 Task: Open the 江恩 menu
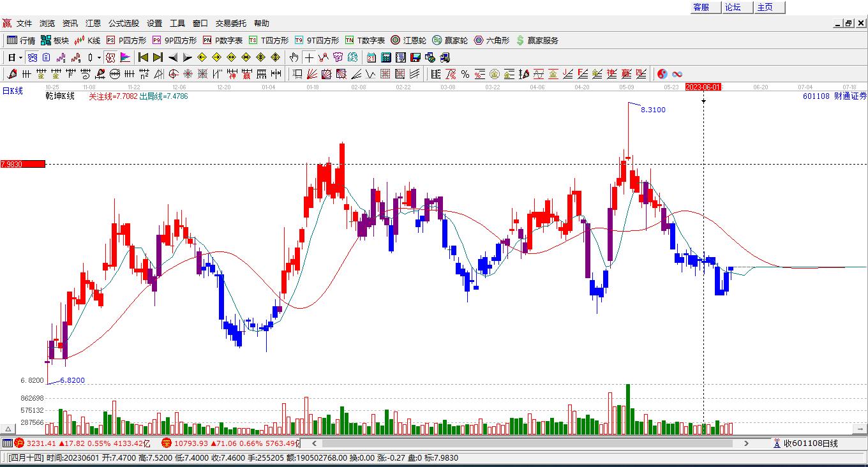click(x=93, y=24)
